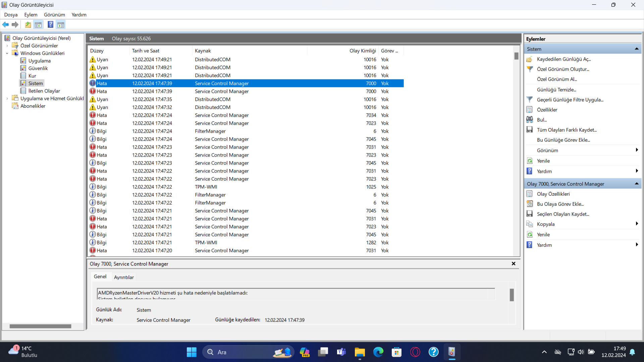Click the Back arrow toolbar icon
644x362 pixels.
6,24
